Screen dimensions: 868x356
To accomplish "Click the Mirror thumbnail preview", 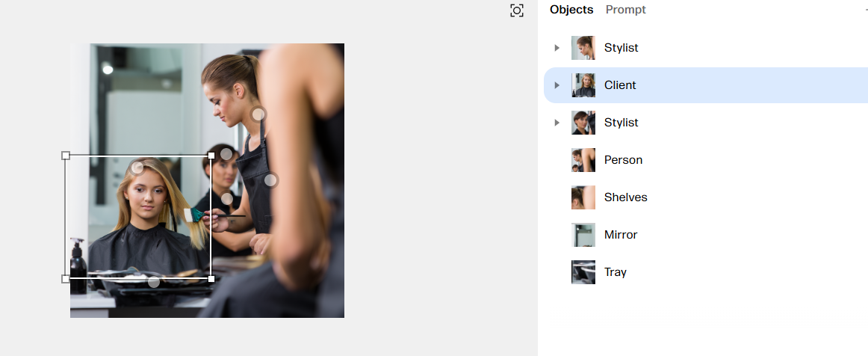I will click(x=583, y=235).
